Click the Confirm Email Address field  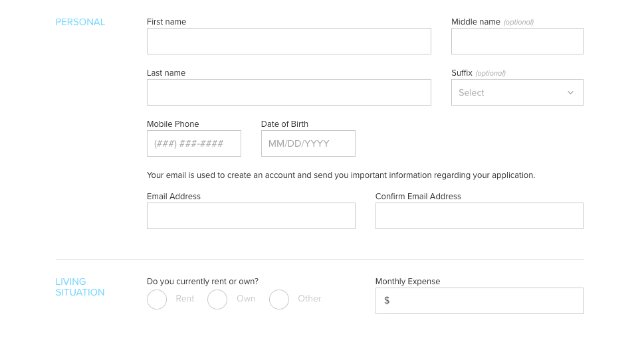479,216
